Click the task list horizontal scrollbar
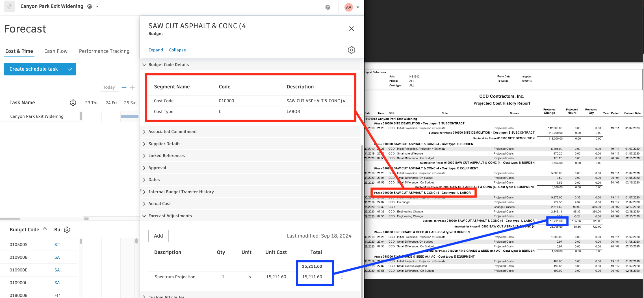 point(10,219)
